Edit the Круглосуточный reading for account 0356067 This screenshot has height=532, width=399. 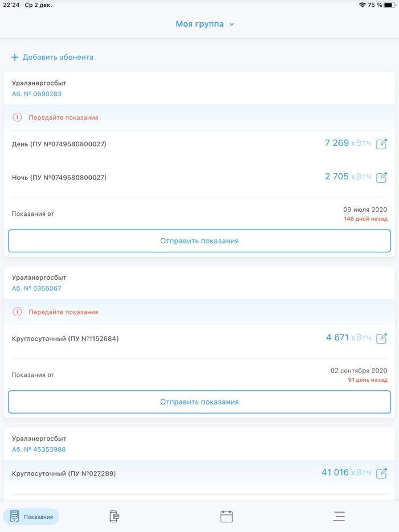pos(381,338)
